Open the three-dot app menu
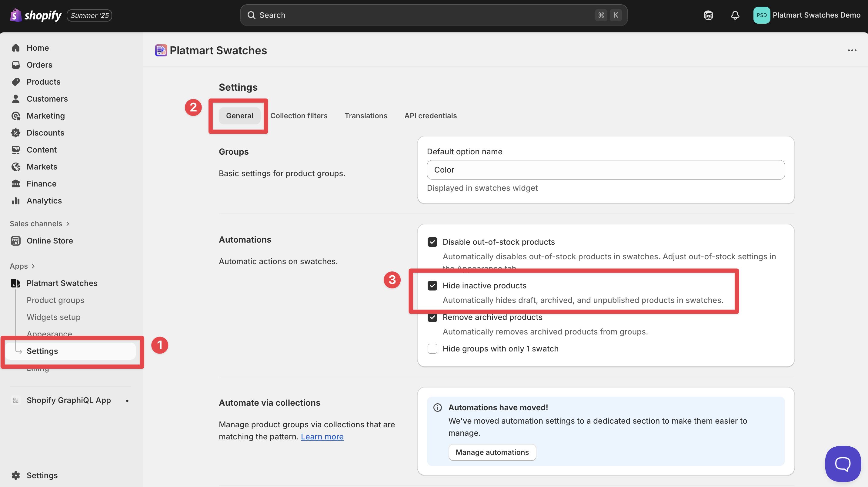The image size is (868, 487). [852, 50]
